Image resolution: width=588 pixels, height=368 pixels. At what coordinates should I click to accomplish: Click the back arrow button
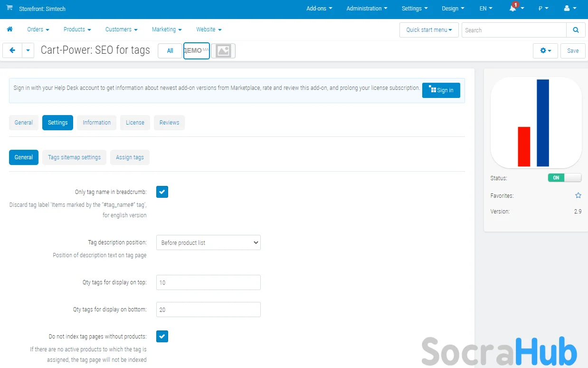pos(12,50)
